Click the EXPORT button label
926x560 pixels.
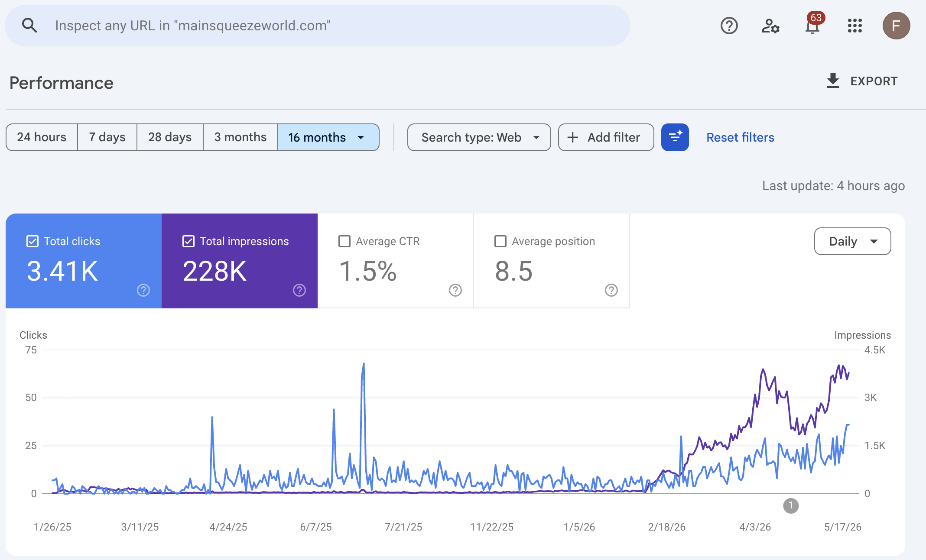click(x=874, y=81)
